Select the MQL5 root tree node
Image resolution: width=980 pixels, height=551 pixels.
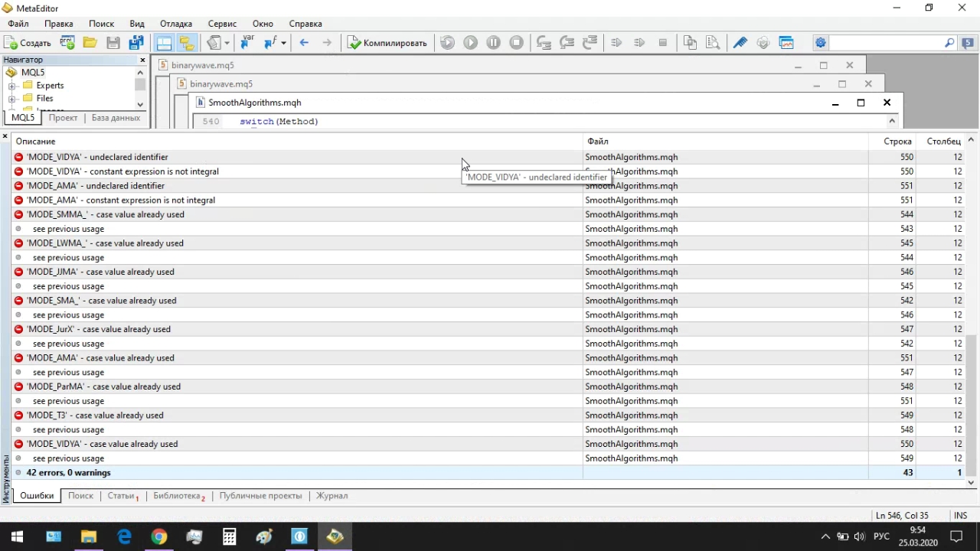(x=33, y=73)
